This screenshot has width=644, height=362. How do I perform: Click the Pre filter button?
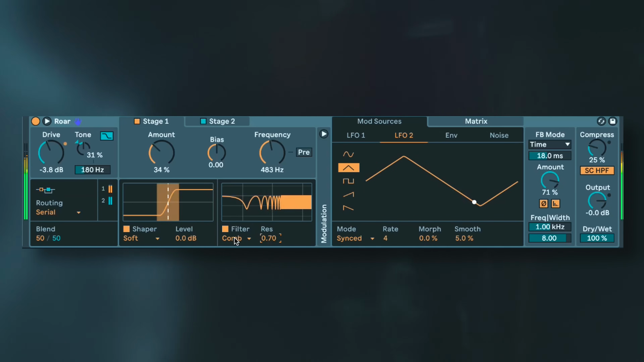tap(304, 152)
